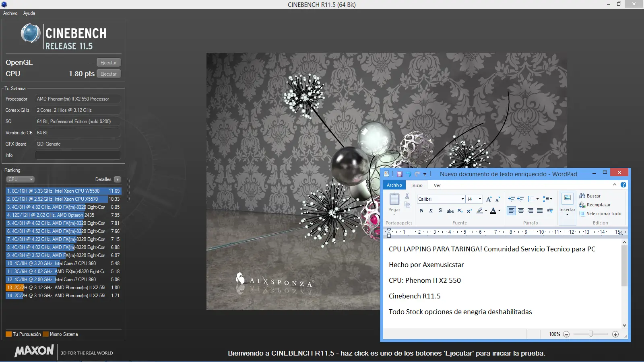Cut the selection with the scissors icon

pos(407,196)
